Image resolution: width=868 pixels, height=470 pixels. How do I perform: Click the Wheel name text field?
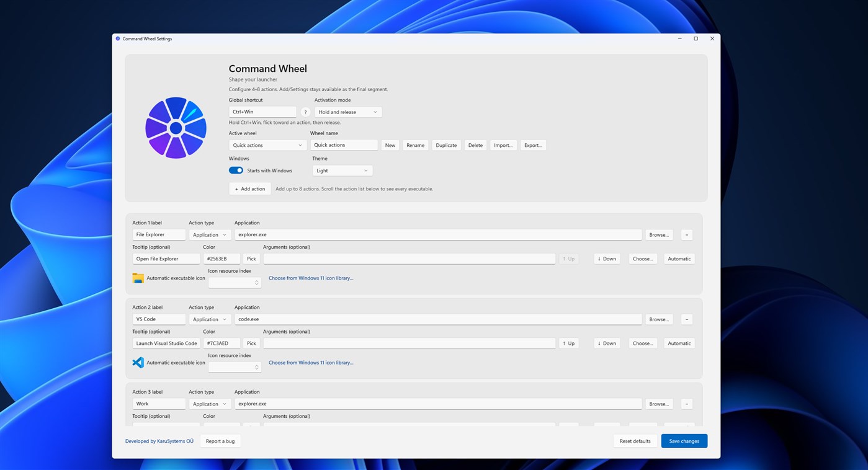(344, 145)
